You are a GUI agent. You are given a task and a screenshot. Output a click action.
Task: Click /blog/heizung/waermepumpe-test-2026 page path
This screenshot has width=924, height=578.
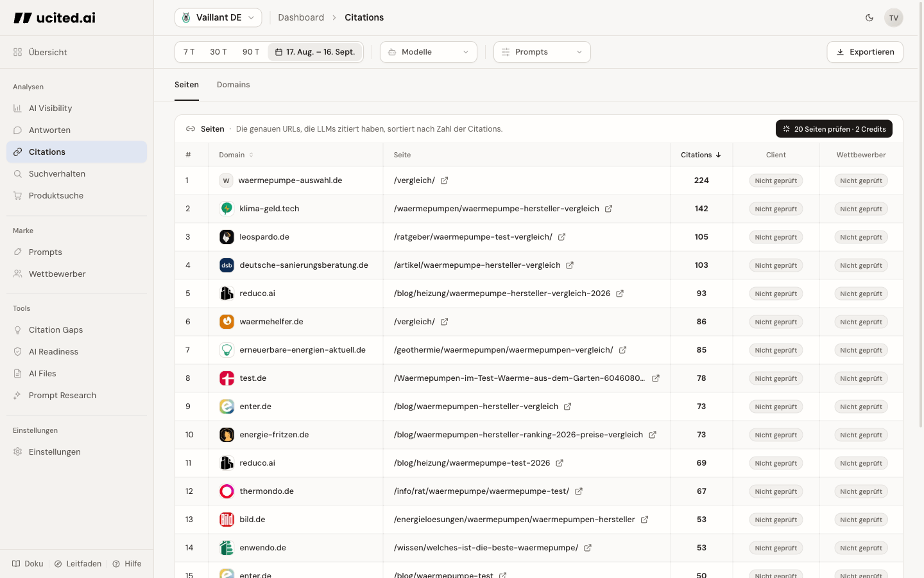click(x=472, y=463)
